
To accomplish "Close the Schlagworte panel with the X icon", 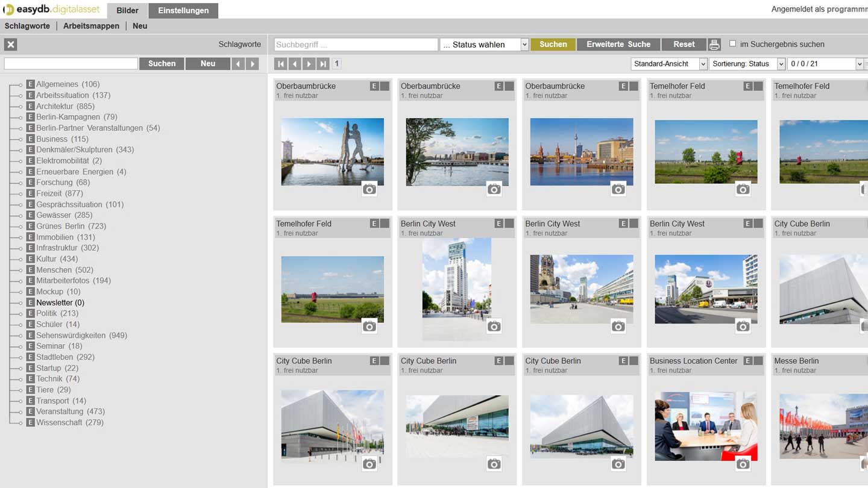I will [x=11, y=45].
